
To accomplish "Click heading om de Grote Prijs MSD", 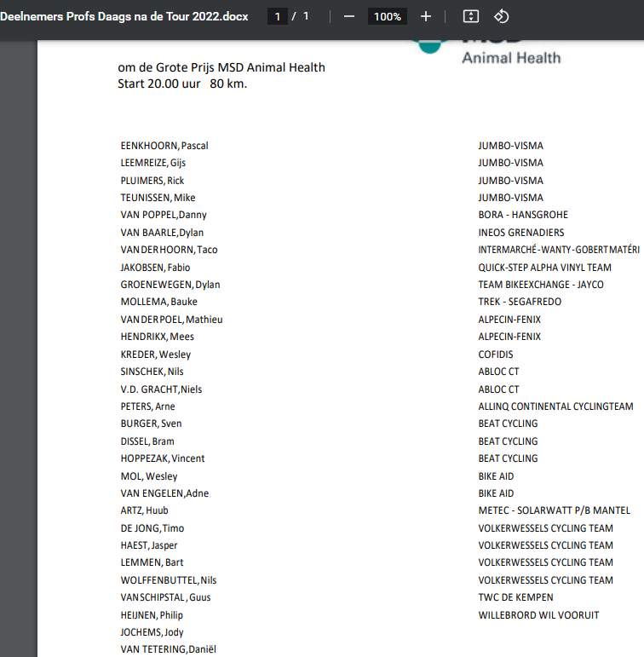I will point(221,67).
